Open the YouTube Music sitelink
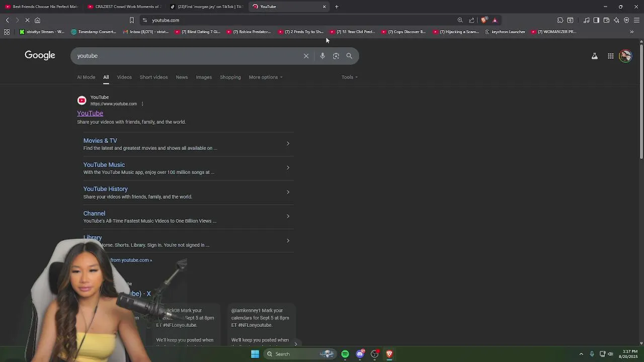644x362 pixels. point(104,165)
